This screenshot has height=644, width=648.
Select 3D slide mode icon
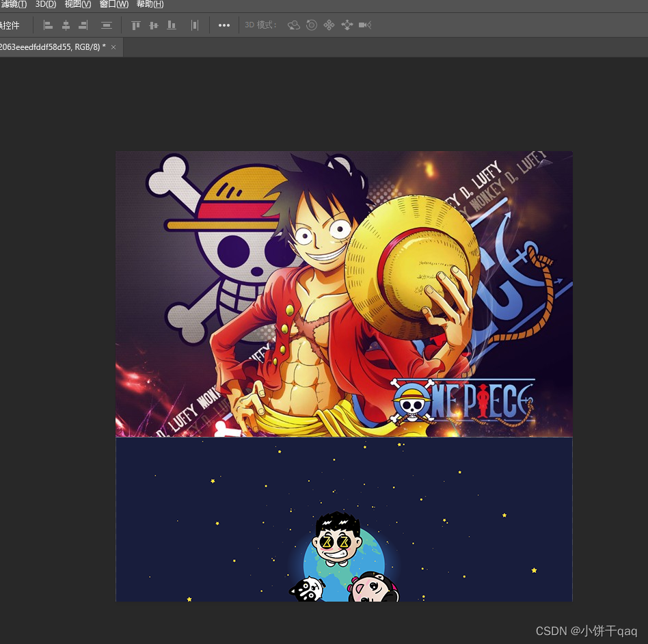coord(347,25)
